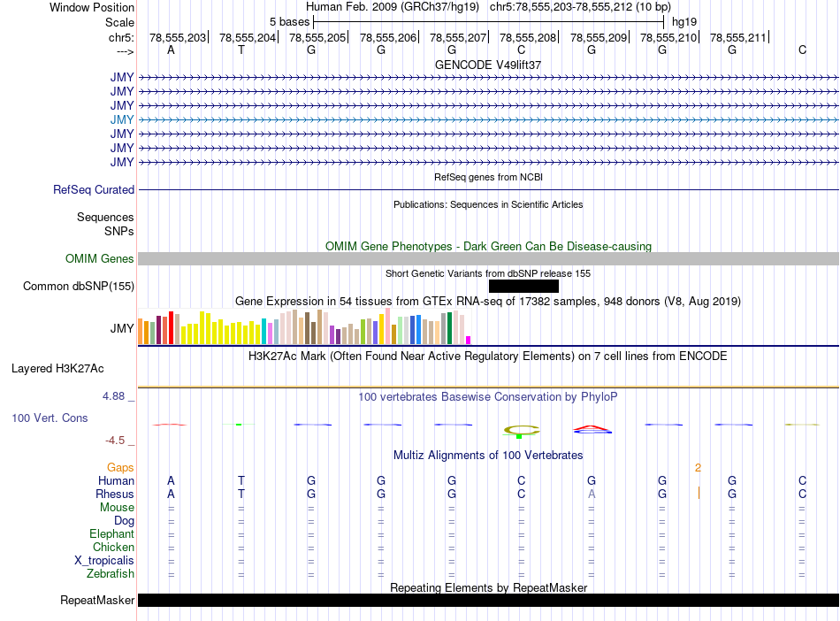Click the yellow C PhyloP conservation glyph
This screenshot has width=840, height=621.
tap(522, 430)
